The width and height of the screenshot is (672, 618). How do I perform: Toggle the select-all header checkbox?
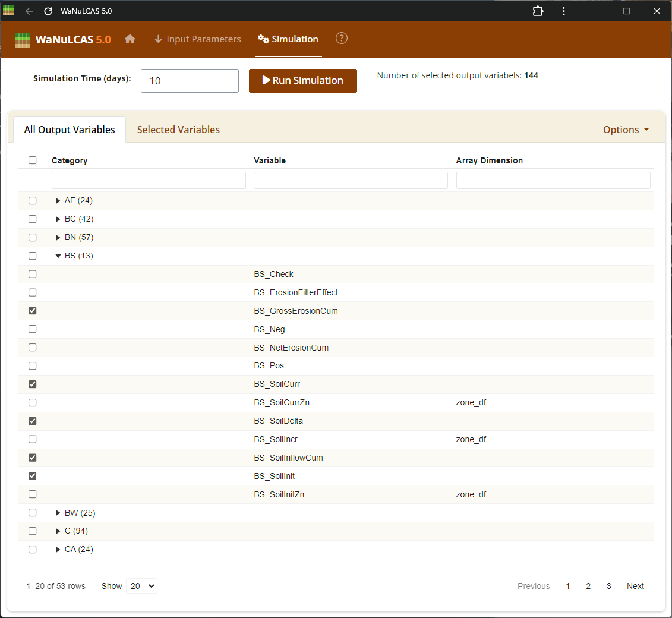33,160
